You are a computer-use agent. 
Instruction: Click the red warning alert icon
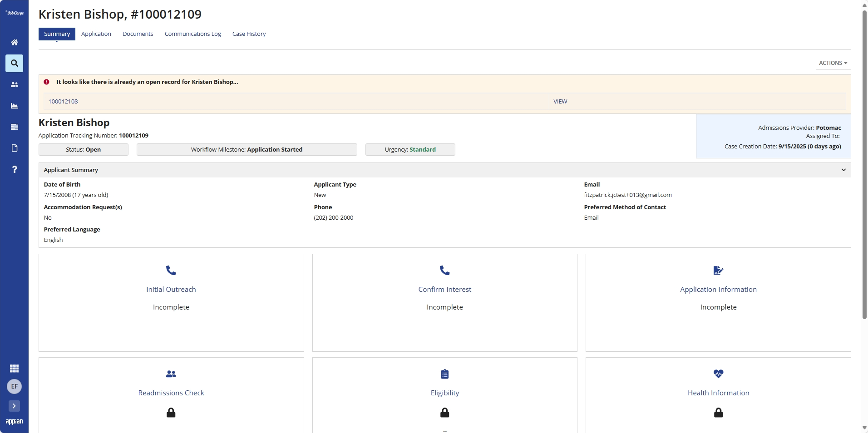[x=46, y=82]
